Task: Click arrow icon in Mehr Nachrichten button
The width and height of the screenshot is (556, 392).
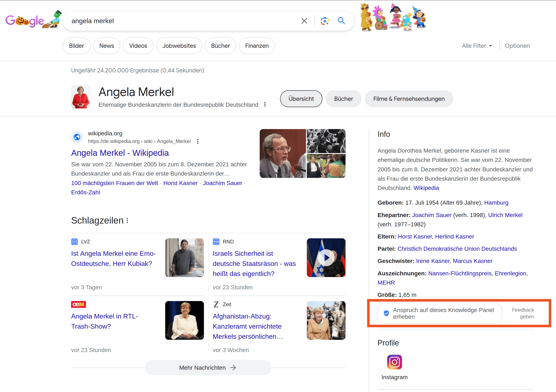Action: [x=233, y=368]
